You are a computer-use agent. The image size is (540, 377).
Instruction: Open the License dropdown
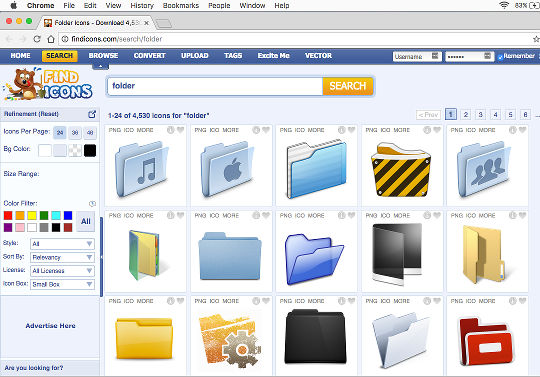click(62, 271)
